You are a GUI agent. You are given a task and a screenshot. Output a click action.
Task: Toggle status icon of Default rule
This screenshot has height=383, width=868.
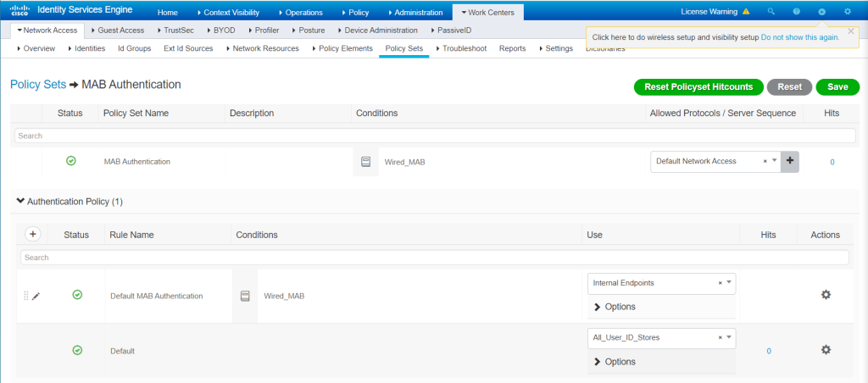pyautogui.click(x=77, y=350)
